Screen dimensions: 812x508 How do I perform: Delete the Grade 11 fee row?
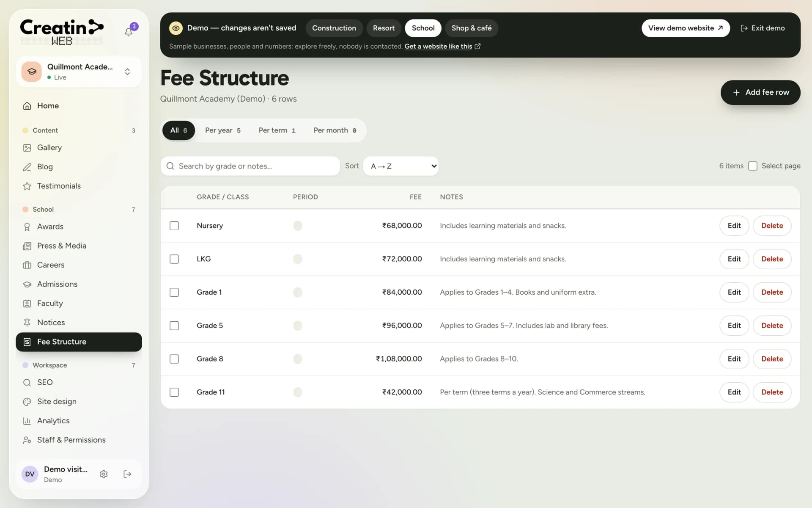772,392
